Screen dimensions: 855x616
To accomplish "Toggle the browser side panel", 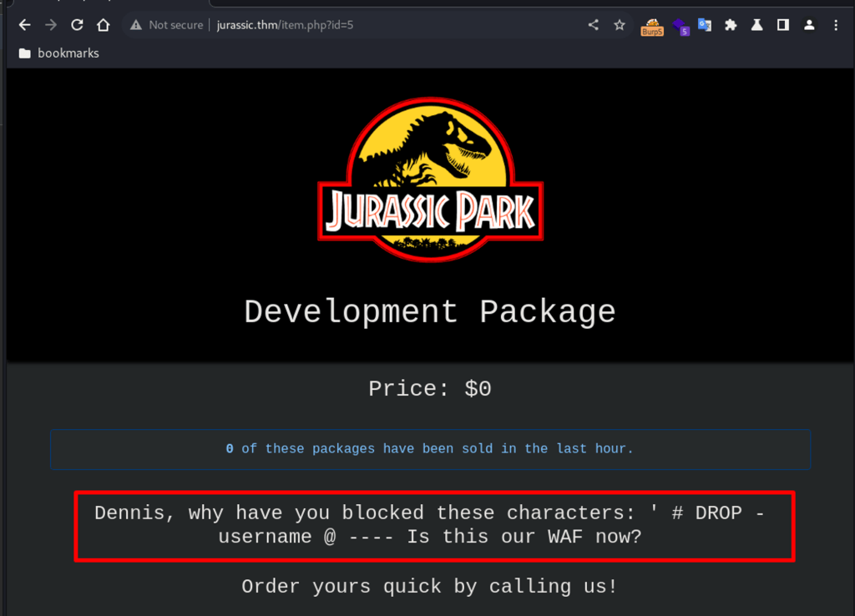I will (782, 25).
